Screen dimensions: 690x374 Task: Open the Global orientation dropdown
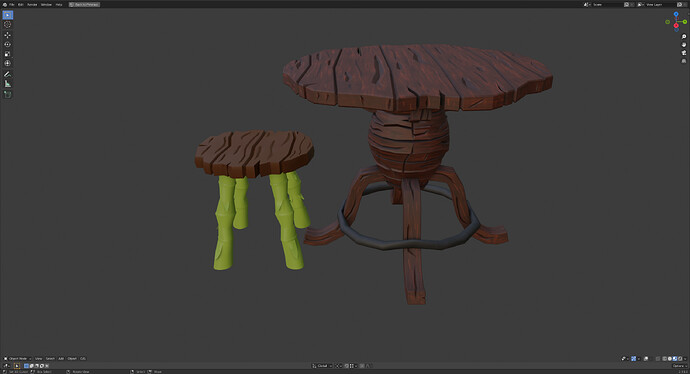[x=322, y=366]
